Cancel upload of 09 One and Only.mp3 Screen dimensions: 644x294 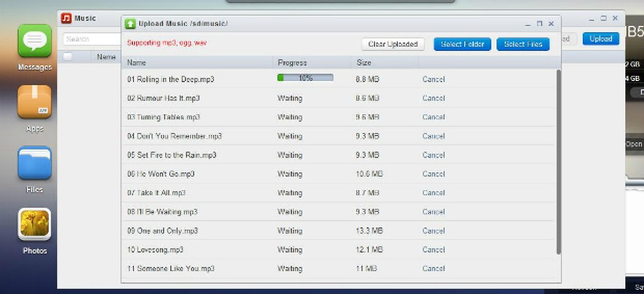point(433,230)
